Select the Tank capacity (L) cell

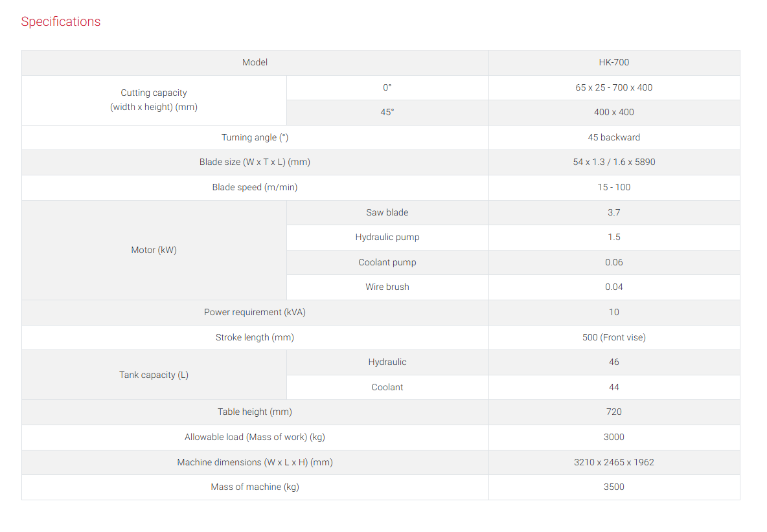click(154, 375)
